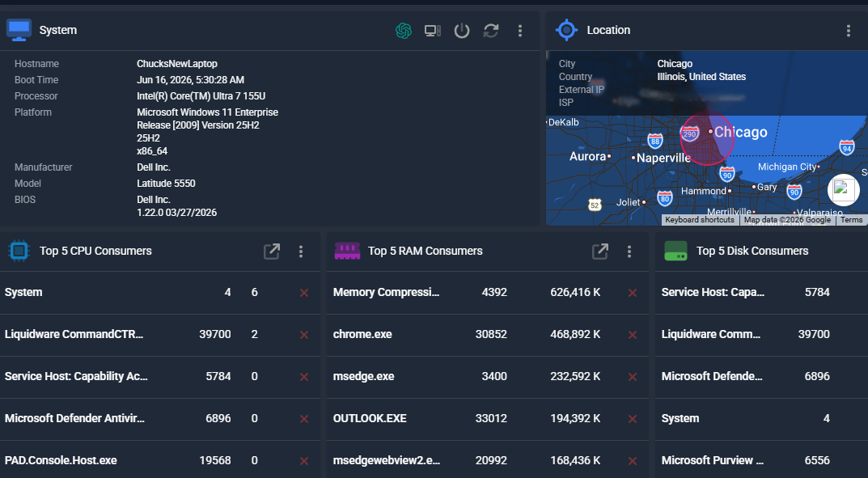Select chrome.exe row in RAM consumers
The width and height of the screenshot is (868, 478).
[x=487, y=335]
